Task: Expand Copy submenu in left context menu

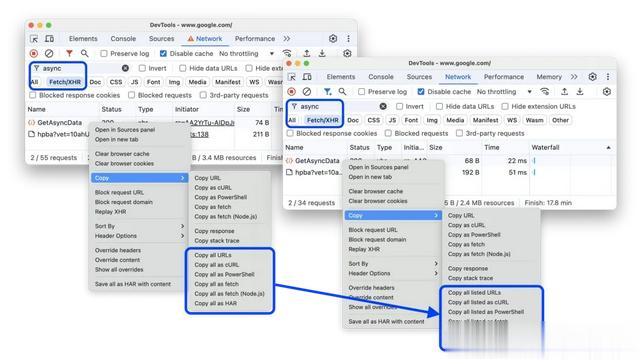Action: click(x=139, y=178)
